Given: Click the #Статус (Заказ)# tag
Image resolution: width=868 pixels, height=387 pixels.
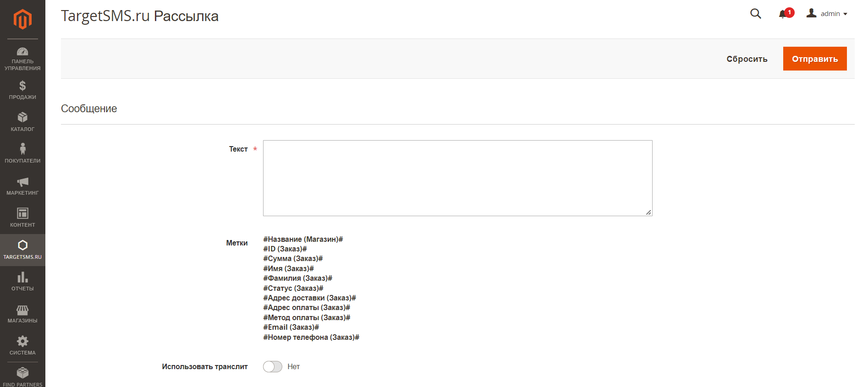Looking at the screenshot, I should tap(293, 288).
